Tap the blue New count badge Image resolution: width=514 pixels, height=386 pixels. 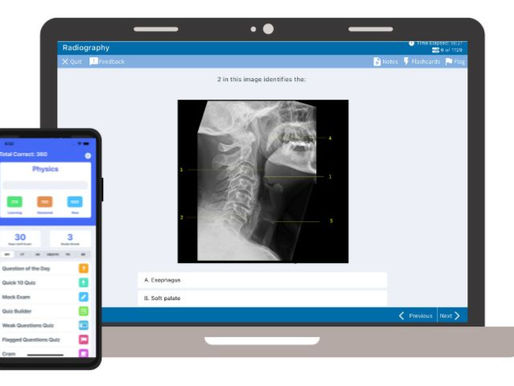[75, 202]
